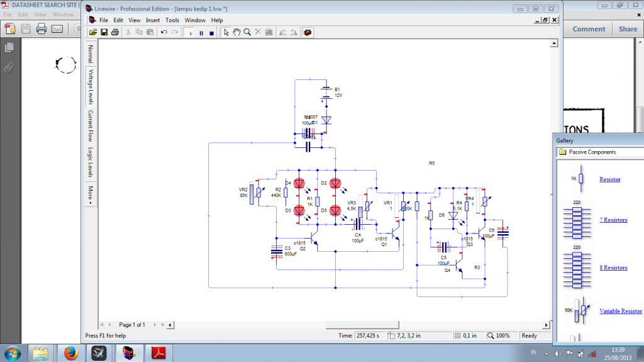
Task: Open the Tools menu
Action: pos(172,20)
